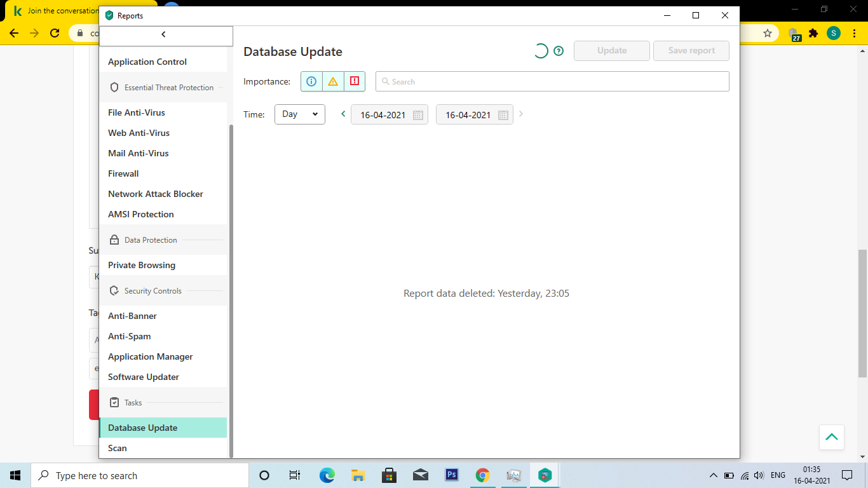Open the Software Updater report
The width and height of the screenshot is (868, 488).
click(163, 377)
